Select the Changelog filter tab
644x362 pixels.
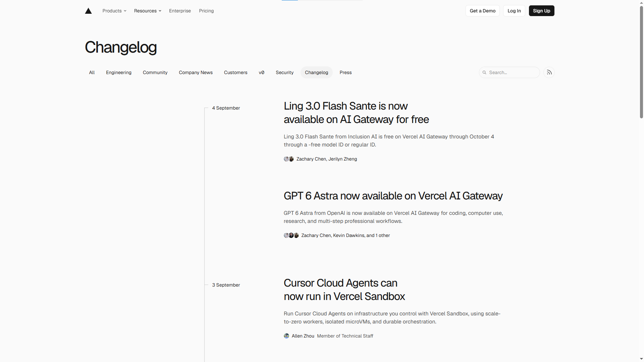[317, 72]
